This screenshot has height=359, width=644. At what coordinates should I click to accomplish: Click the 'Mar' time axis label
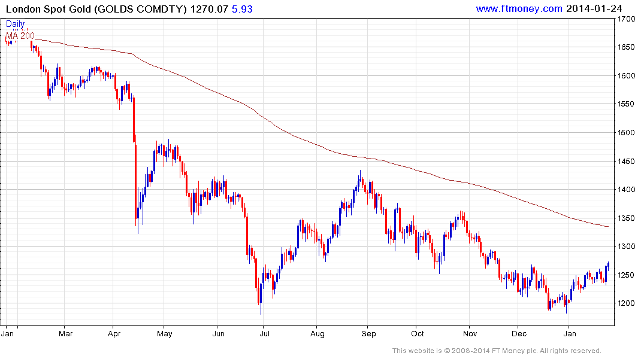click(x=66, y=334)
